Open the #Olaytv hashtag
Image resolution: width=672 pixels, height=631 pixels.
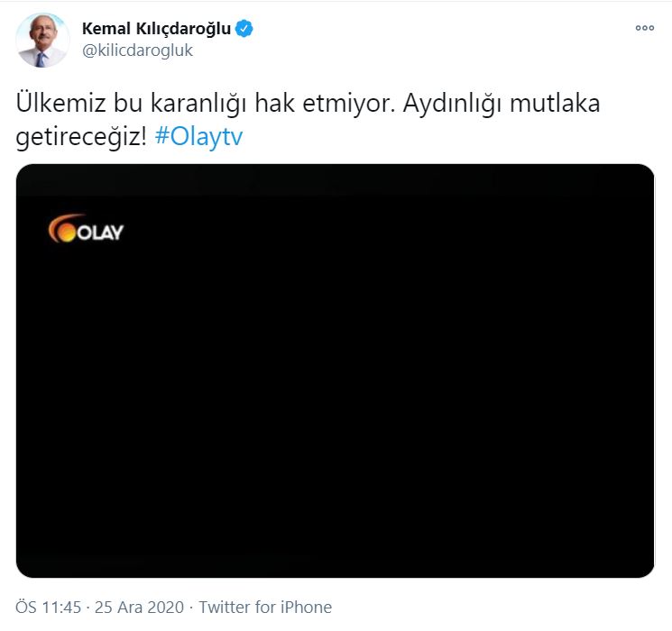(x=198, y=137)
